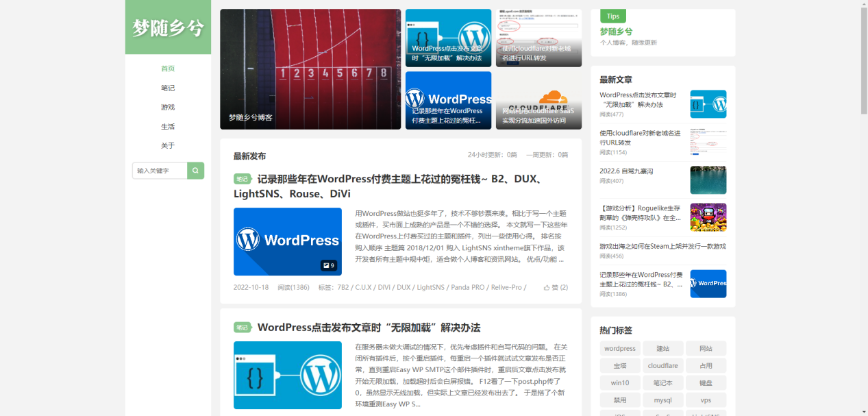Viewport: 868px width, 416px height.
Task: Open article title 记录那些年在WordPress付费主题上花过的冤枉钱
Action: coord(389,186)
